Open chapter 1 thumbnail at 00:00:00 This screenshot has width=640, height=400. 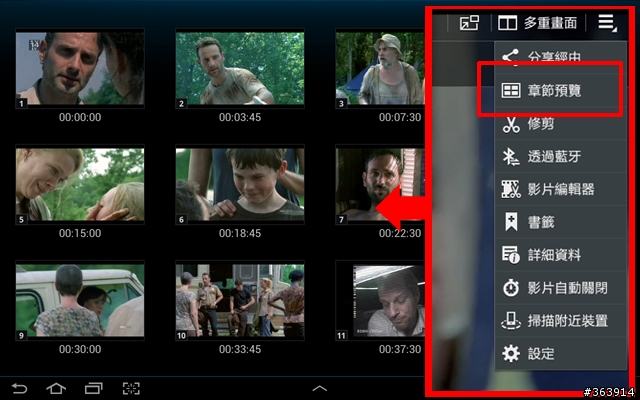[80, 68]
